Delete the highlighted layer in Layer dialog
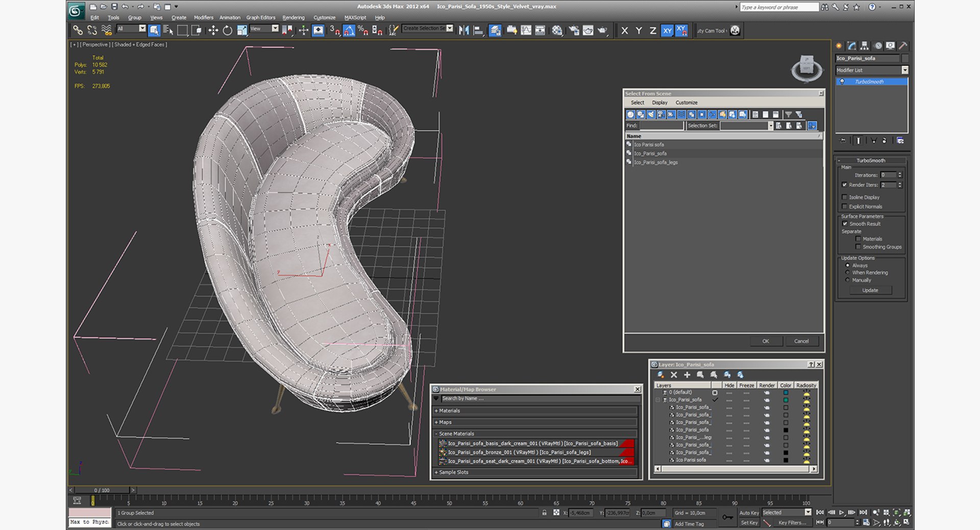This screenshot has width=980, height=530. tap(674, 375)
